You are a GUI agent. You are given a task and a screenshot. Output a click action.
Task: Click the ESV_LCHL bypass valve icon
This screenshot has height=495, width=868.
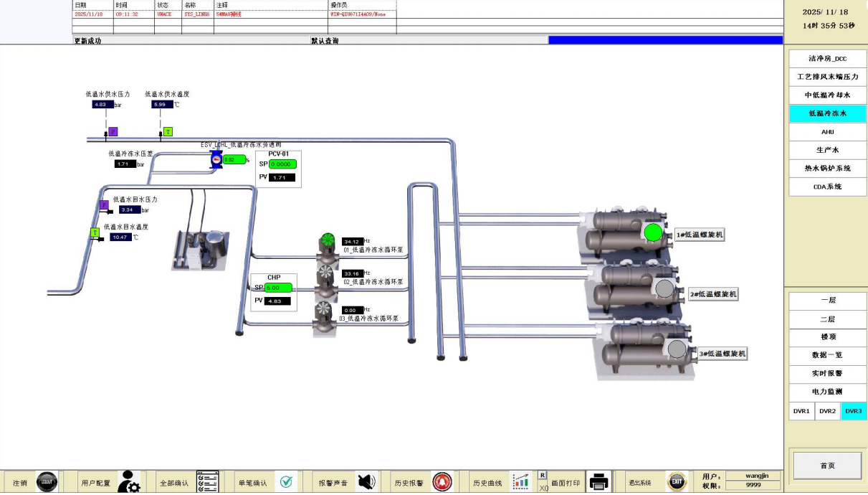tap(216, 159)
